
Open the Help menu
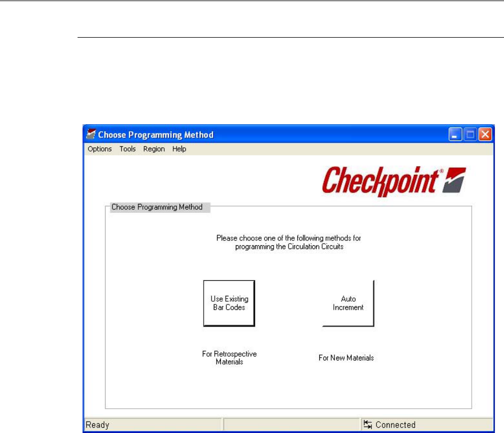click(x=179, y=149)
